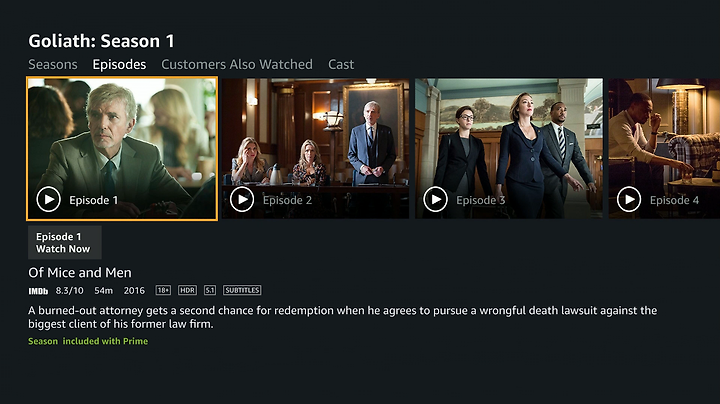720x404 pixels.
Task: Click the 18+ age rating badge
Action: pyautogui.click(x=163, y=290)
